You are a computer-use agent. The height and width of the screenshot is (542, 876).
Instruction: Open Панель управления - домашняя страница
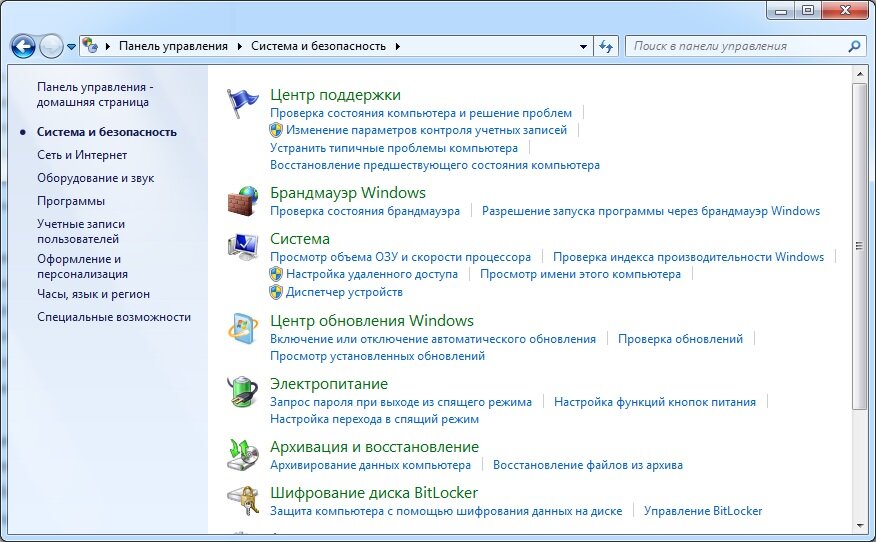tap(95, 94)
